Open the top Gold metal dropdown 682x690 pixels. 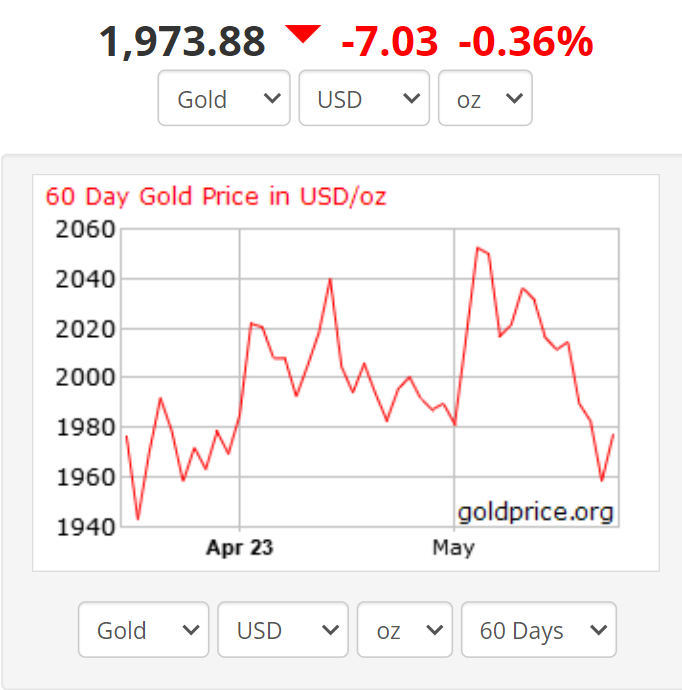coord(224,98)
